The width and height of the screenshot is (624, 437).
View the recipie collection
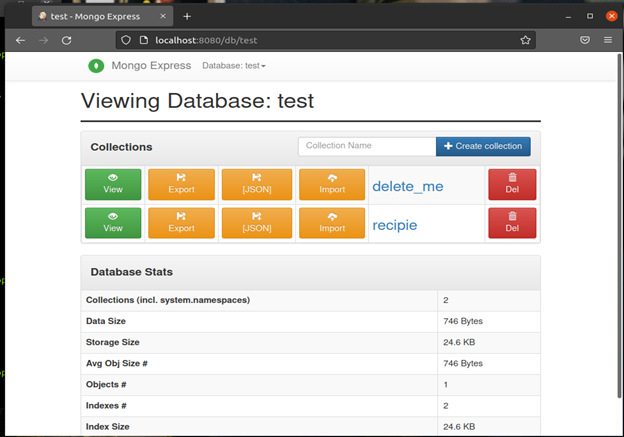pyautogui.click(x=113, y=223)
